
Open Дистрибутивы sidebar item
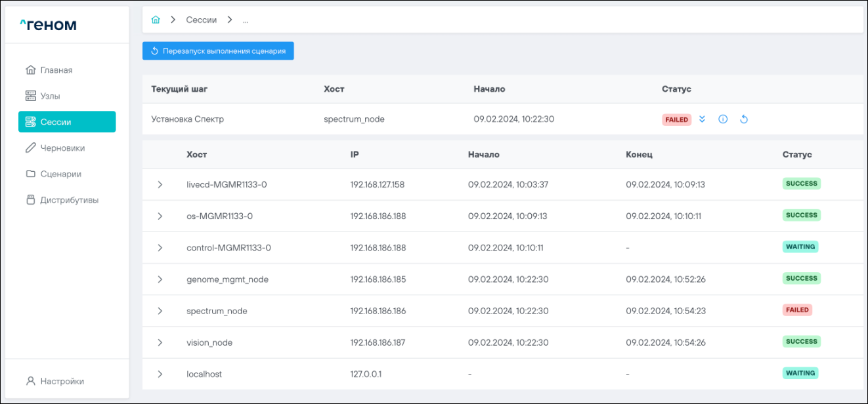69,200
